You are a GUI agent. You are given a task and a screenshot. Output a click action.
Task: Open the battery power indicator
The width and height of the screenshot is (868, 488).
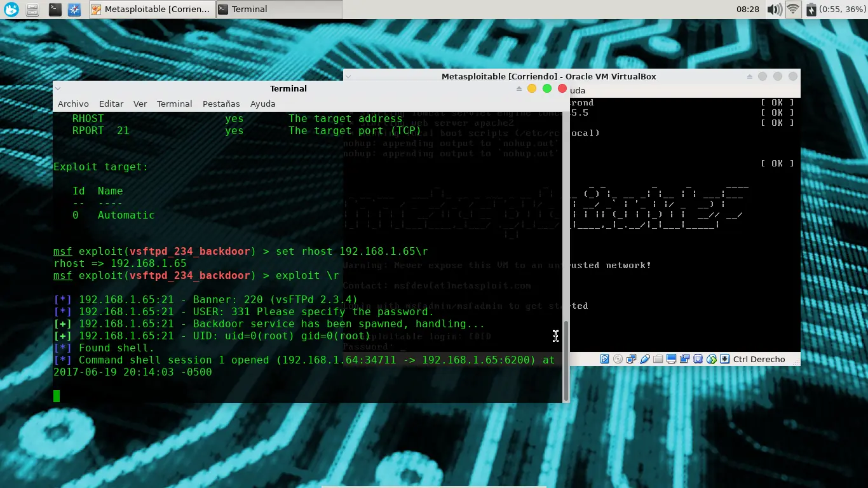tap(810, 10)
